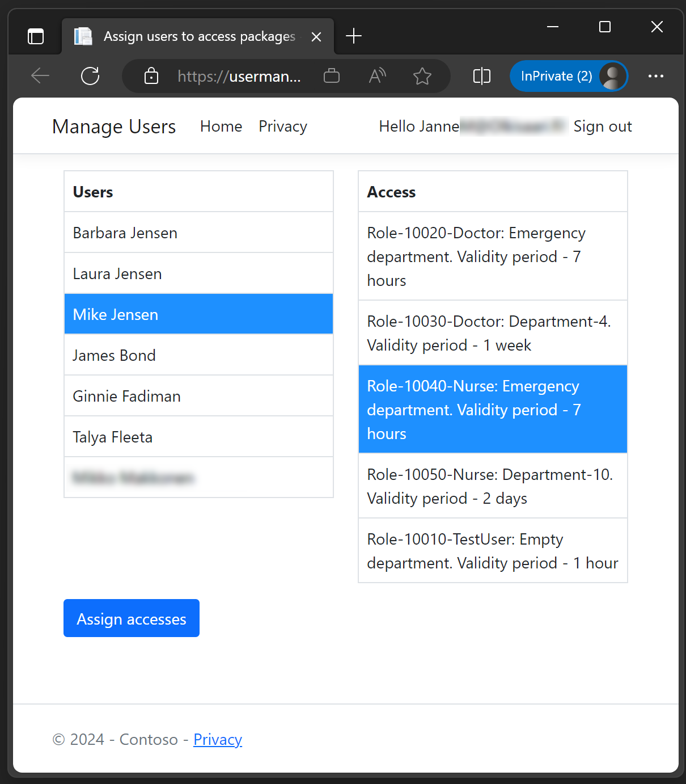
Task: Open split screen view icon
Action: [481, 76]
